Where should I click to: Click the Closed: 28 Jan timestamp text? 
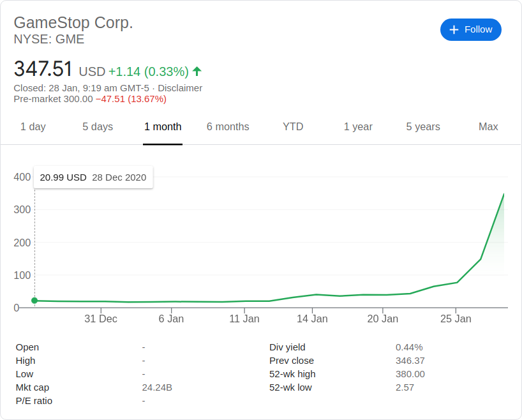coord(82,88)
